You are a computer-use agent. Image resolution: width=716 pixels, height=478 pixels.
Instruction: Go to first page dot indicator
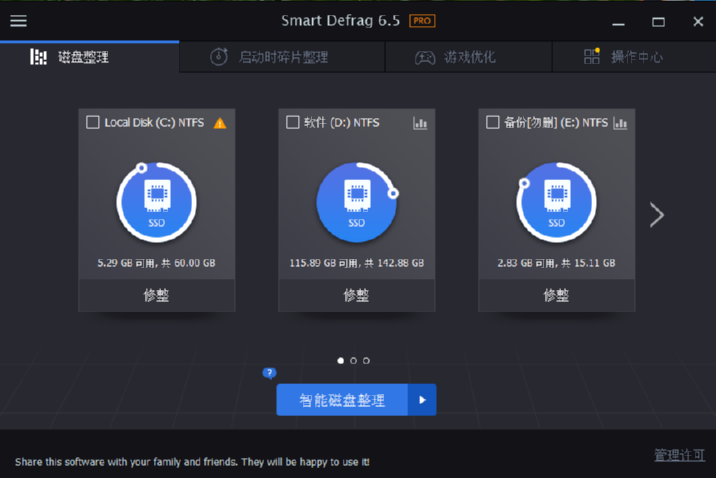[x=340, y=361]
